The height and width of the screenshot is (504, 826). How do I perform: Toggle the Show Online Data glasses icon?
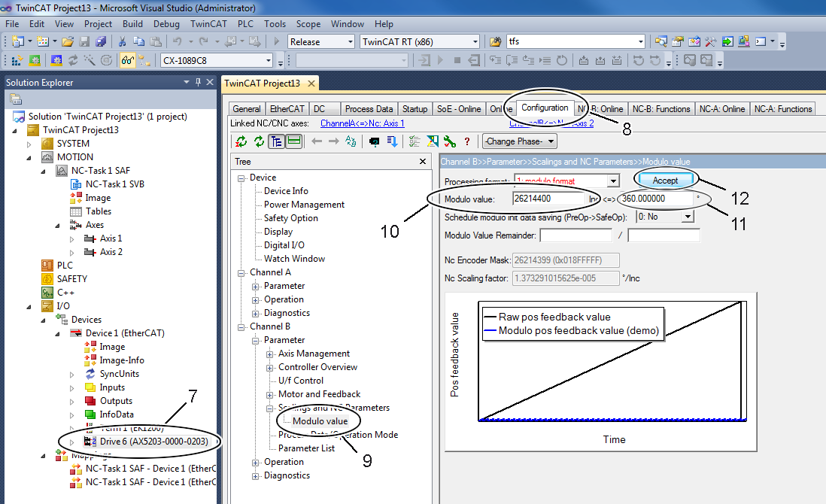click(127, 61)
